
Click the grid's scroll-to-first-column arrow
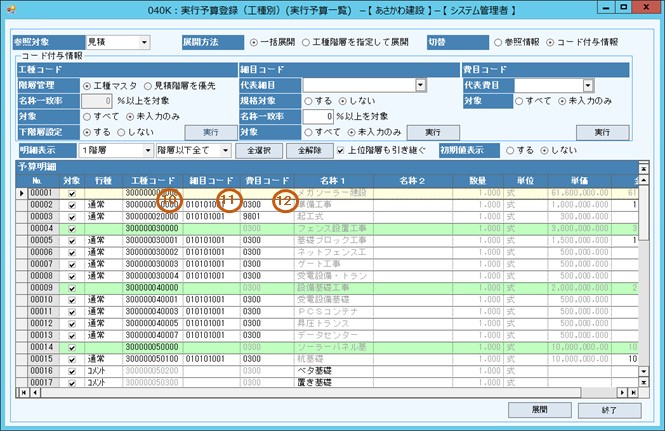(24, 391)
